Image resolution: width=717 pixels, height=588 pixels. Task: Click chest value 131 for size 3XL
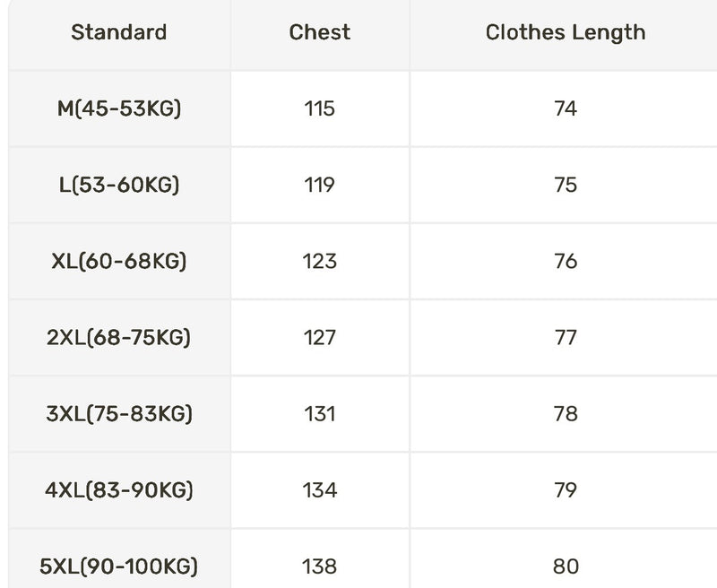pos(319,413)
